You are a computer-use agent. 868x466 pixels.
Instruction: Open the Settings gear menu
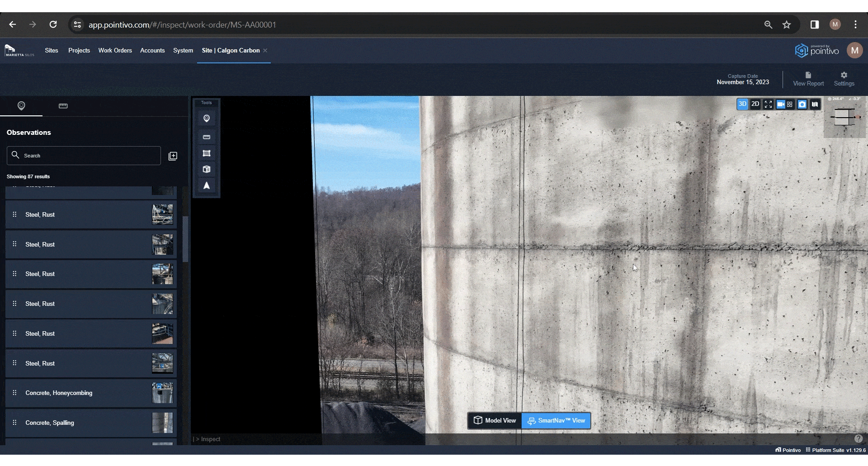844,79
